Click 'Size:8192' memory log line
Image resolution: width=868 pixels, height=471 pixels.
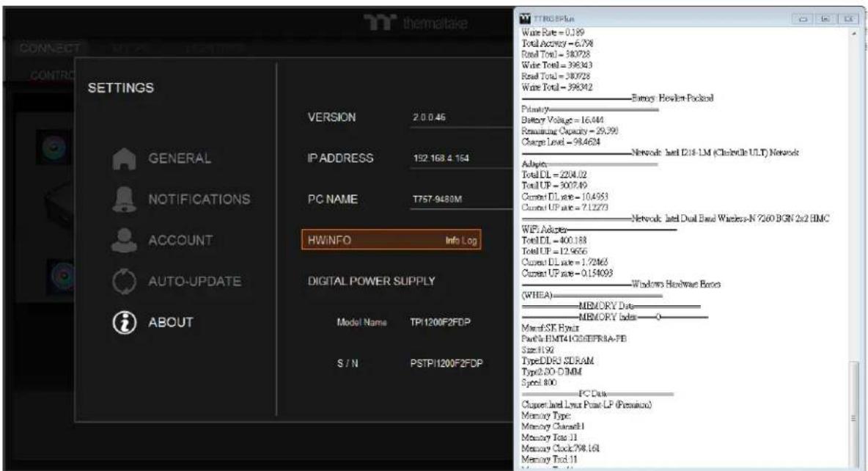(537, 350)
